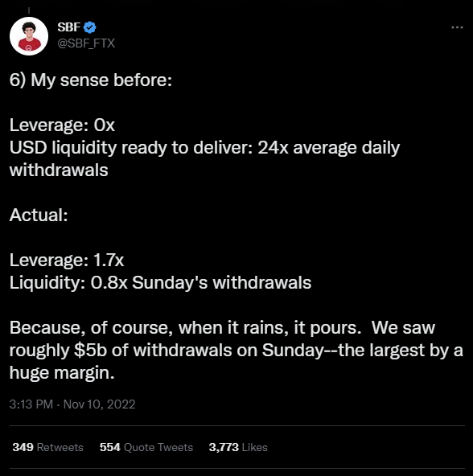473x476 pixels.
Task: Click the blue verified checkmark badge
Action: click(x=89, y=27)
